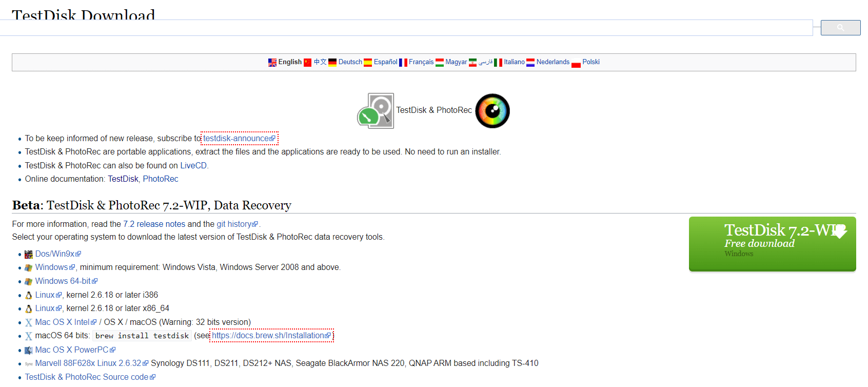Download Linux i386 build
The image size is (868, 387).
tap(48, 295)
